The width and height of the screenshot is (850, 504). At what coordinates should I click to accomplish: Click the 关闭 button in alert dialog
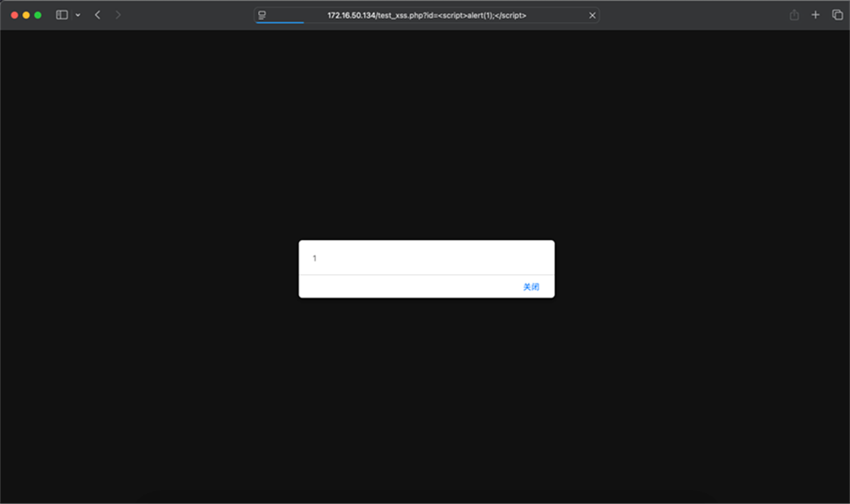(530, 287)
